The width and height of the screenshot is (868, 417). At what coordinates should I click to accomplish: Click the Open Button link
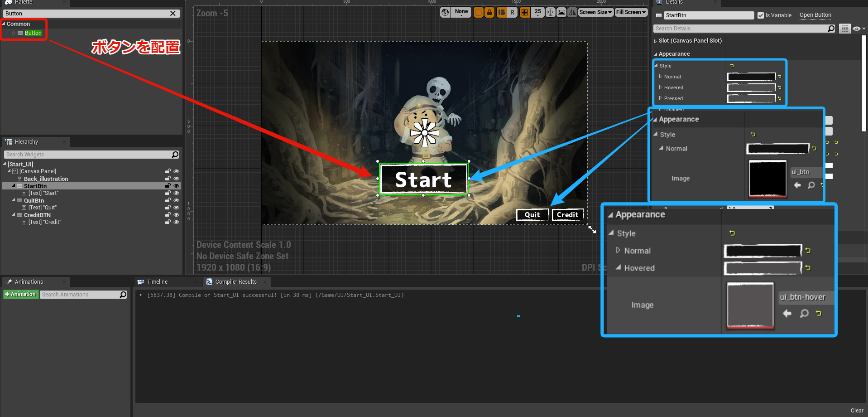tap(815, 15)
